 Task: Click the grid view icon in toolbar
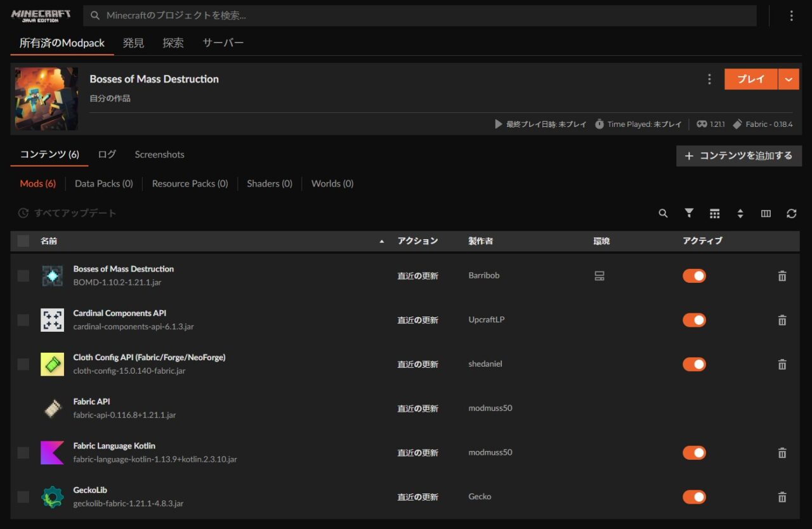tap(715, 214)
